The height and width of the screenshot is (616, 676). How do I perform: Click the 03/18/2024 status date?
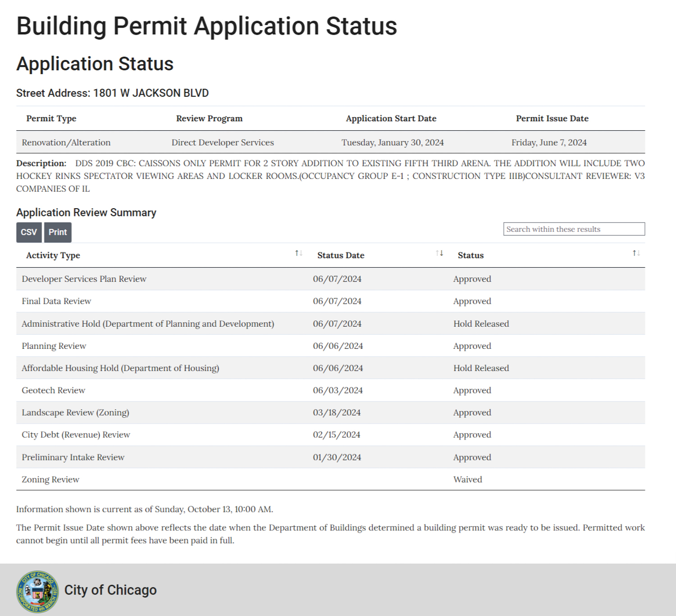point(337,413)
